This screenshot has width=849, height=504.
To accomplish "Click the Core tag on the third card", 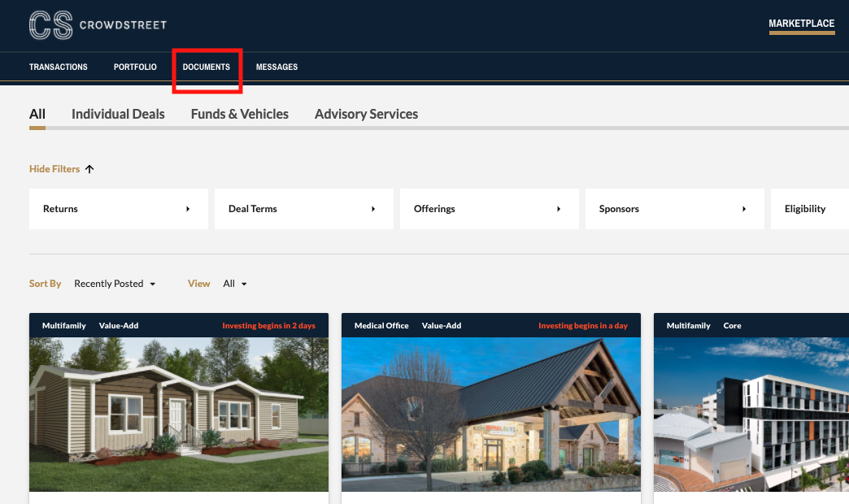I will (x=732, y=325).
